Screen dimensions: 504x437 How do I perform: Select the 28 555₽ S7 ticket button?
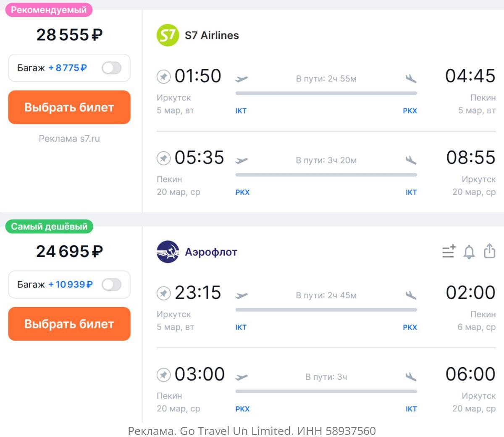click(69, 107)
